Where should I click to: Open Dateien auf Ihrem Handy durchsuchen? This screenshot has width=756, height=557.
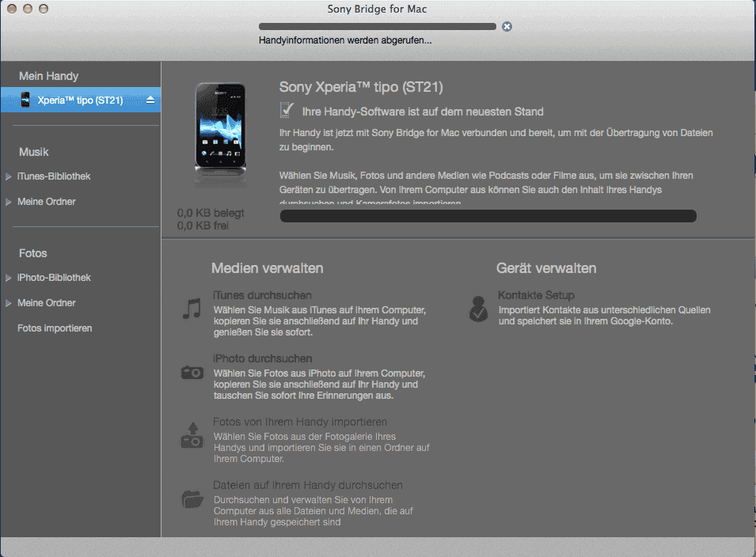308,485
